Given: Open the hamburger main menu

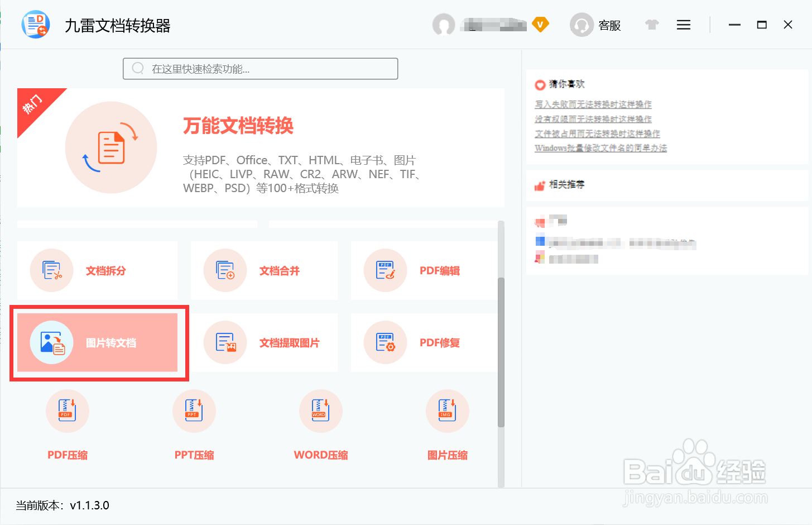Looking at the screenshot, I should [x=684, y=25].
